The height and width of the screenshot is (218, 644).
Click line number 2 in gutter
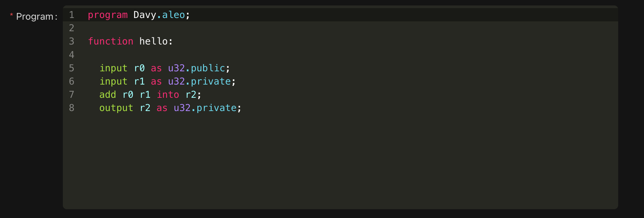72,28
